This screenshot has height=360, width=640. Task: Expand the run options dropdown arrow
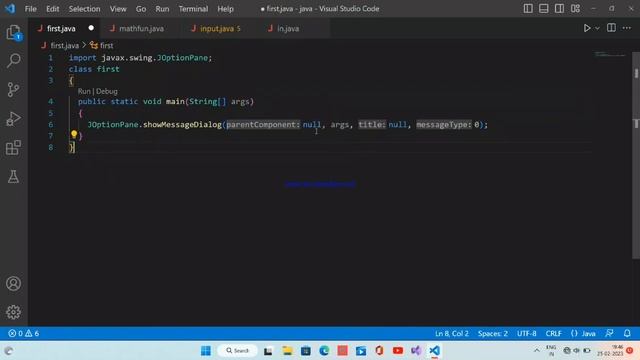click(x=597, y=28)
